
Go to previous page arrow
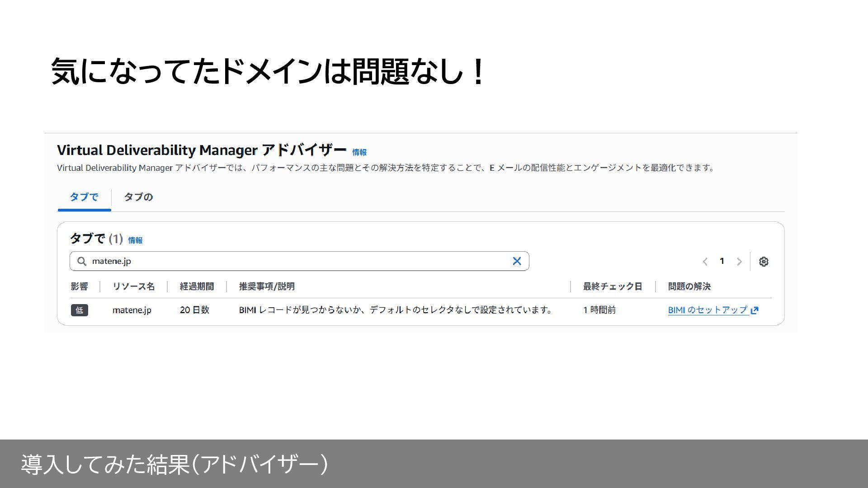click(705, 262)
